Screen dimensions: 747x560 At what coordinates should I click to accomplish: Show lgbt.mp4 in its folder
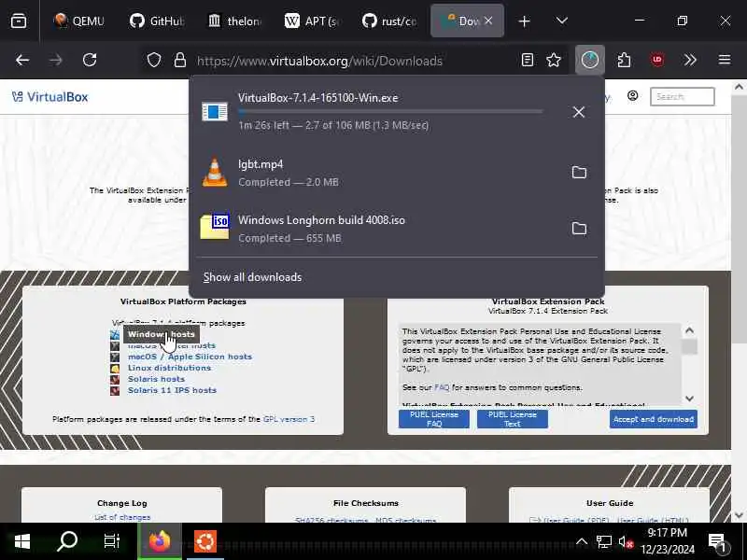point(579,173)
